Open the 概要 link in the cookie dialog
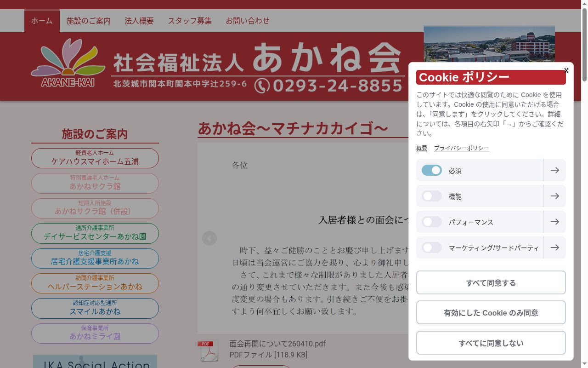The height and width of the screenshot is (368, 588). click(422, 148)
